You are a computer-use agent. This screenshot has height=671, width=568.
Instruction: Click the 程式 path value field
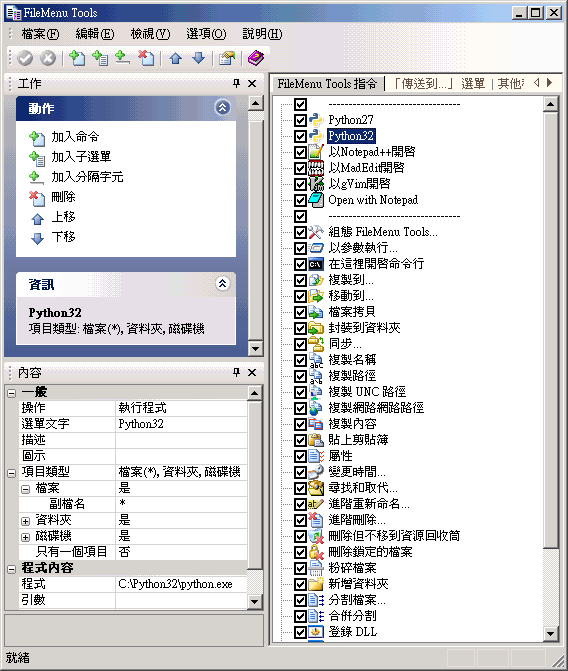181,585
